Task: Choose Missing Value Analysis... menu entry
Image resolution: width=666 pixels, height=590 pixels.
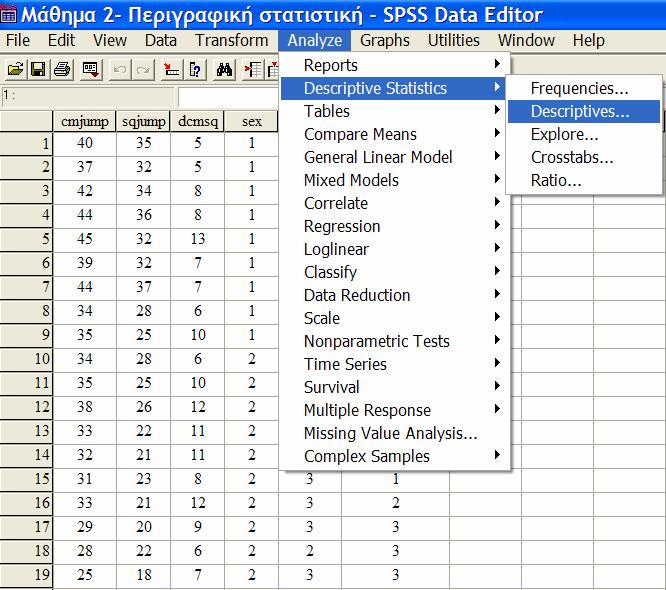Action: [x=394, y=433]
